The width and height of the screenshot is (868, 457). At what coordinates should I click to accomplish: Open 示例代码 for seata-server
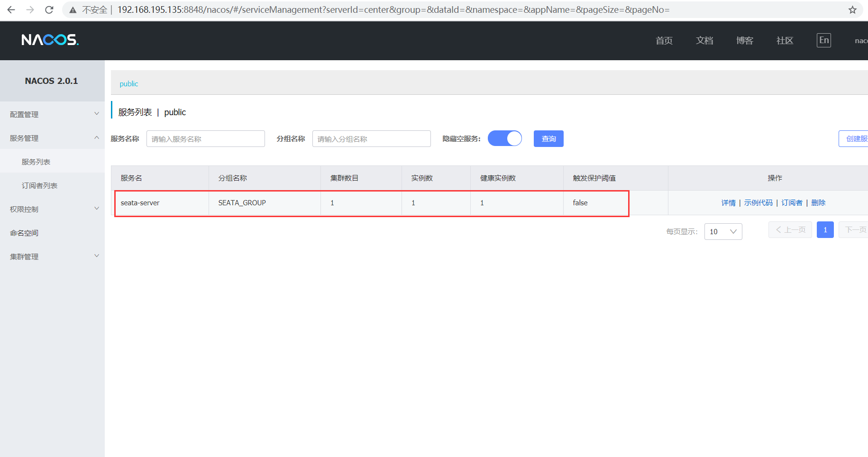[x=758, y=203]
